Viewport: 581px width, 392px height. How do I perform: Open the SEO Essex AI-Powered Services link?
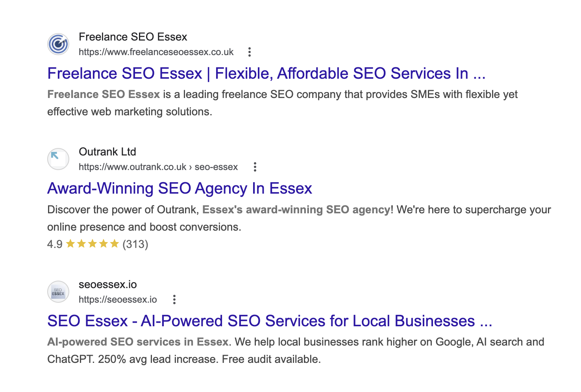(x=270, y=320)
